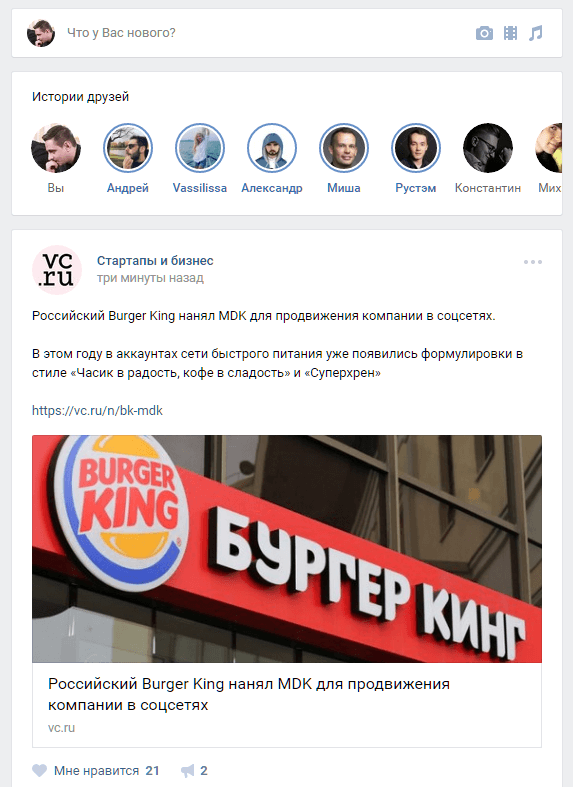
Task: Open the "Стартапы и бизнес" community link
Action: point(155,260)
